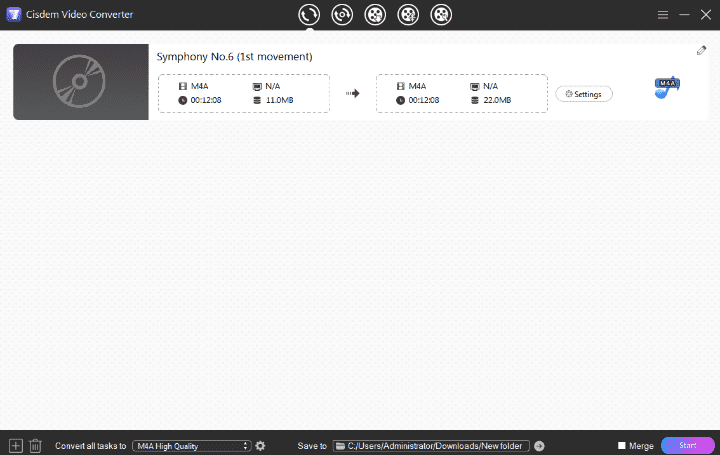Click the Convert all tasks to label
Screen dimensions: 720x455
click(90, 446)
